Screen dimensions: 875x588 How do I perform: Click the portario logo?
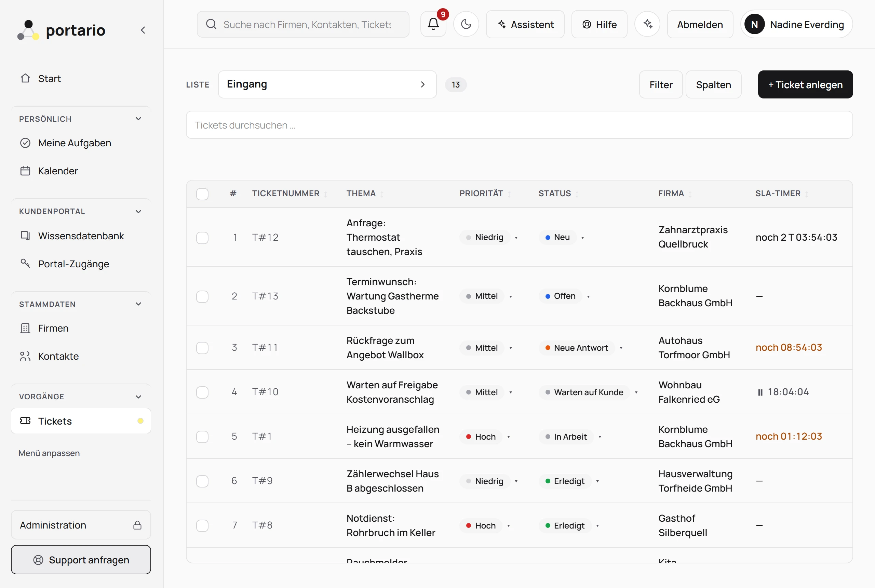pyautogui.click(x=62, y=30)
